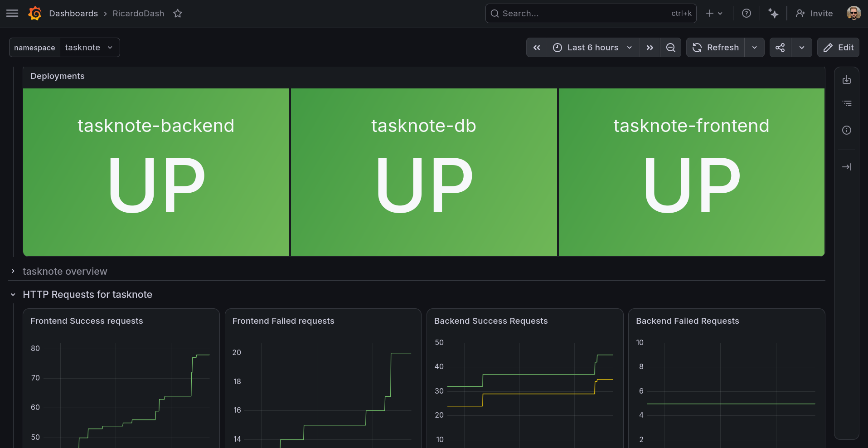Click the Grafana logo icon
Screen dimensions: 868x448
[35, 14]
